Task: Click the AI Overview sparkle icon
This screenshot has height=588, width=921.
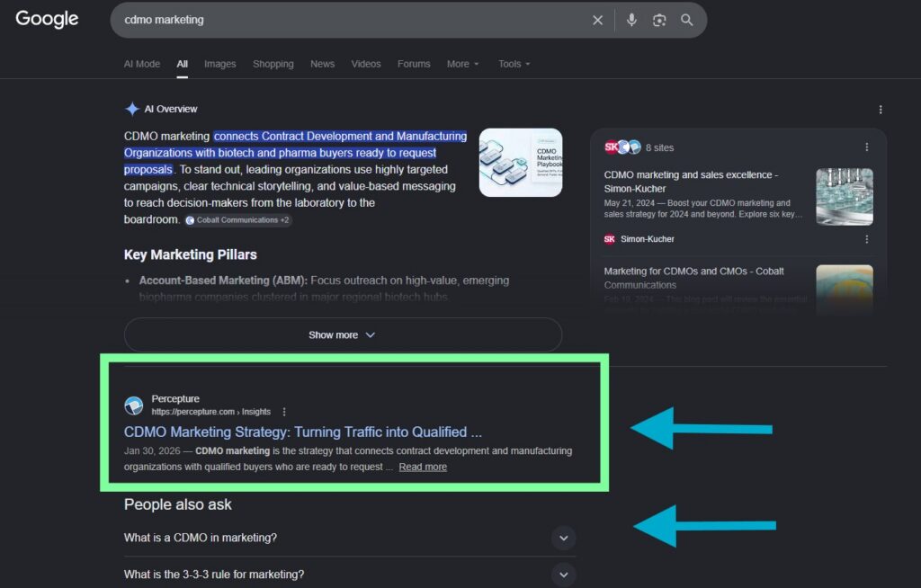Action: [x=132, y=109]
